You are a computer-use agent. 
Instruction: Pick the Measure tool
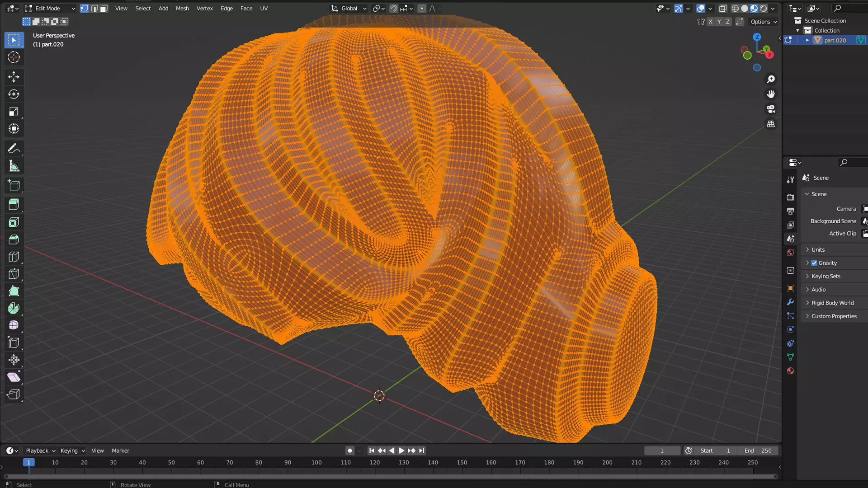(14, 166)
